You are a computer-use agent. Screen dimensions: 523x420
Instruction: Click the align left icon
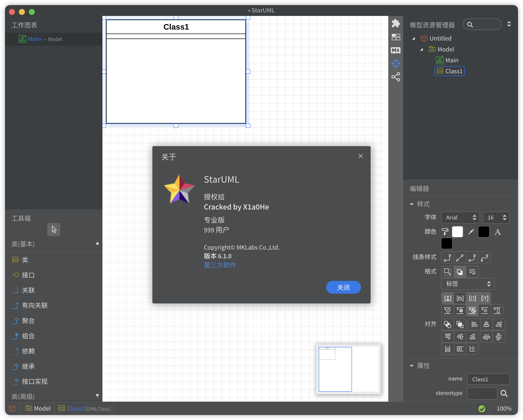(474, 324)
